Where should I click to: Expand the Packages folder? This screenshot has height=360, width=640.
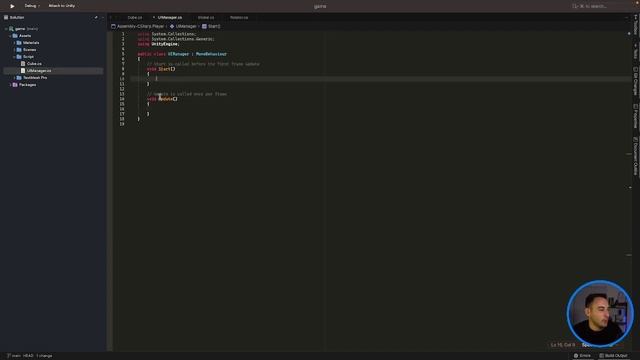[x=10, y=85]
